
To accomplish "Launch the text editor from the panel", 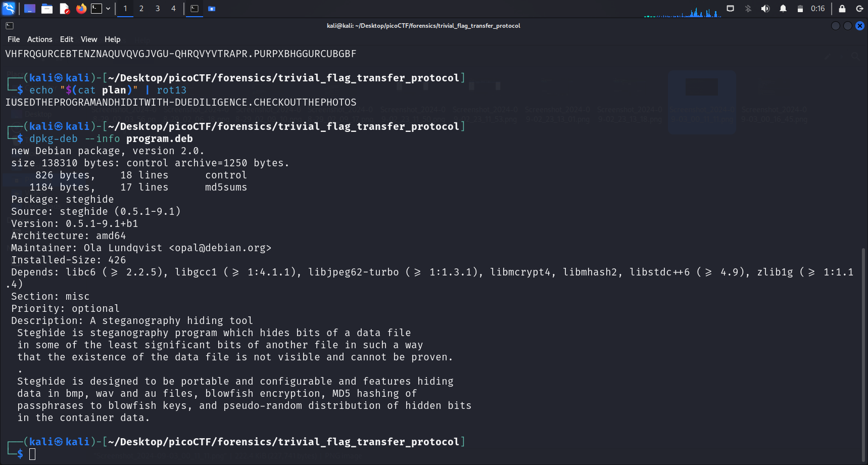I will tap(64, 9).
